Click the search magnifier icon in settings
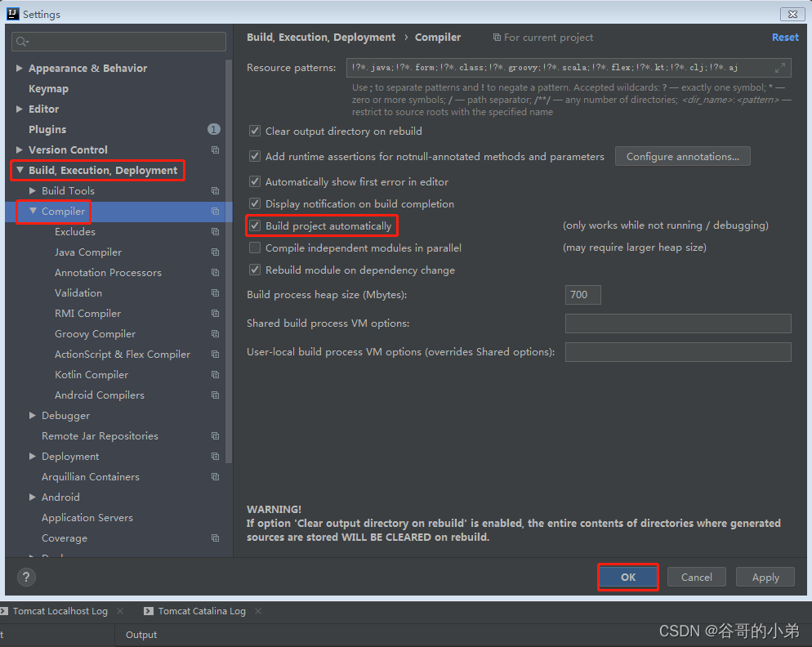 [x=22, y=42]
